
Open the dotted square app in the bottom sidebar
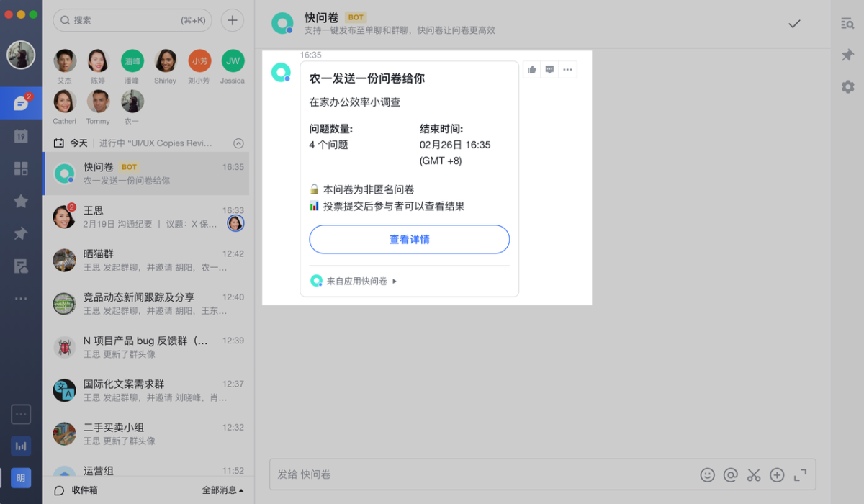click(21, 414)
